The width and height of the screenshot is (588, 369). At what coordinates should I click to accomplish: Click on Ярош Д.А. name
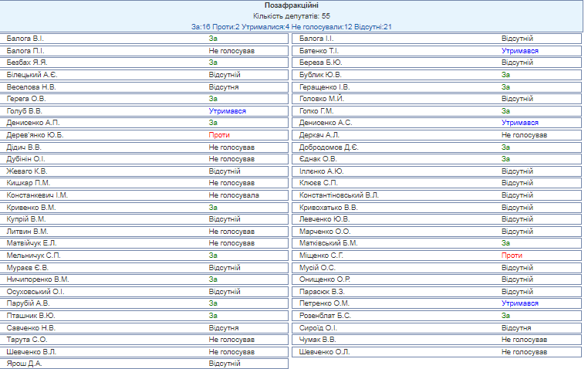[x=22, y=364]
